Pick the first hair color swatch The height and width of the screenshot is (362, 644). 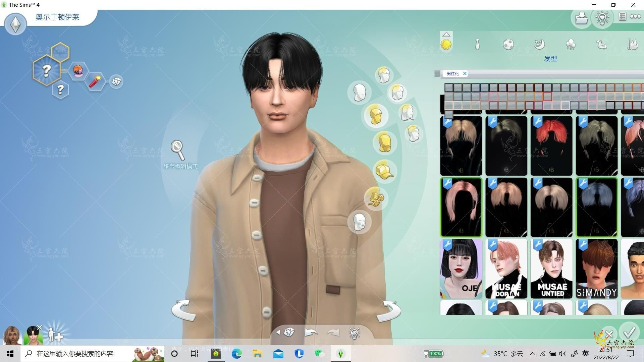449,88
